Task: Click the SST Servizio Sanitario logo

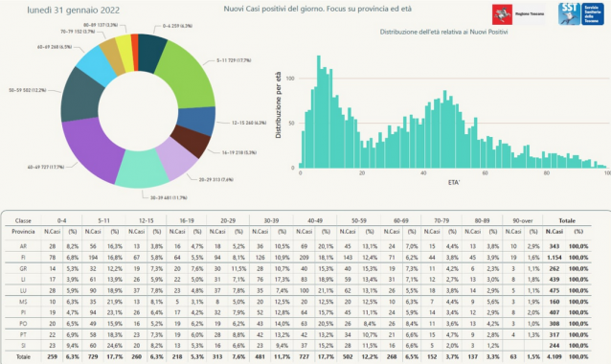Action: click(581, 14)
